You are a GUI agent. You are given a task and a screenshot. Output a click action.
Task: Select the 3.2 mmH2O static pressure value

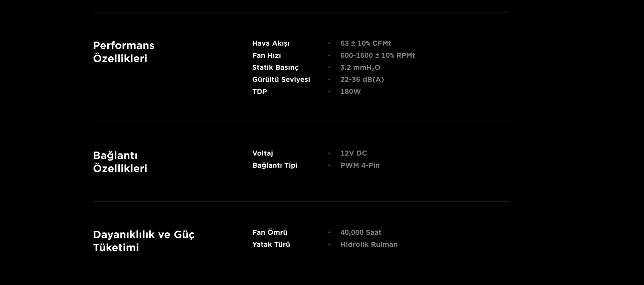tap(360, 67)
